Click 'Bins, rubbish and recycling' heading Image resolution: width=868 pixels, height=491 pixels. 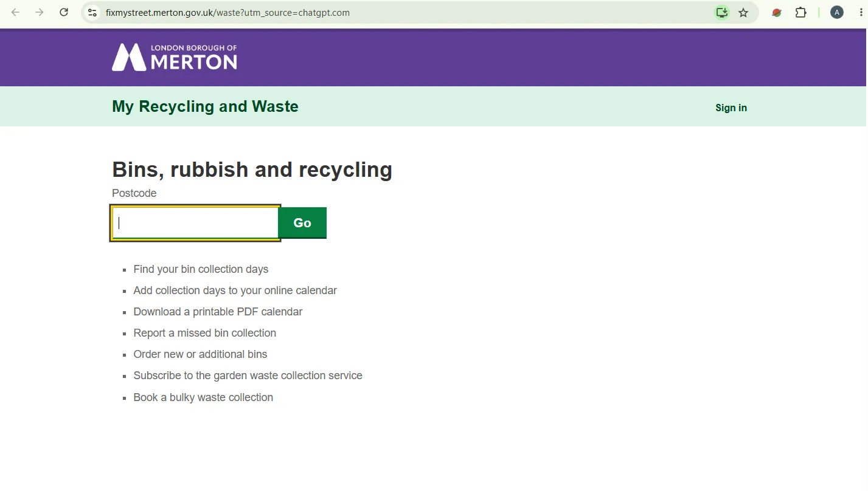[252, 170]
